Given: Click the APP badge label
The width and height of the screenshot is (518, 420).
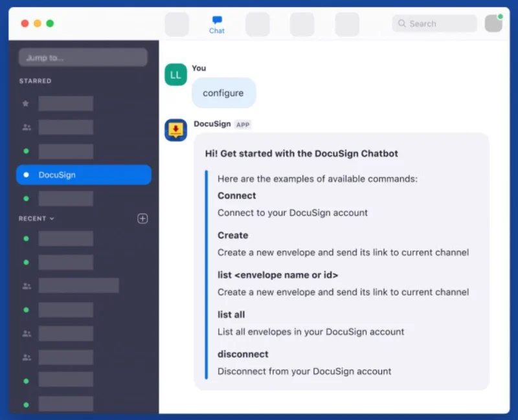Looking at the screenshot, I should pyautogui.click(x=243, y=124).
